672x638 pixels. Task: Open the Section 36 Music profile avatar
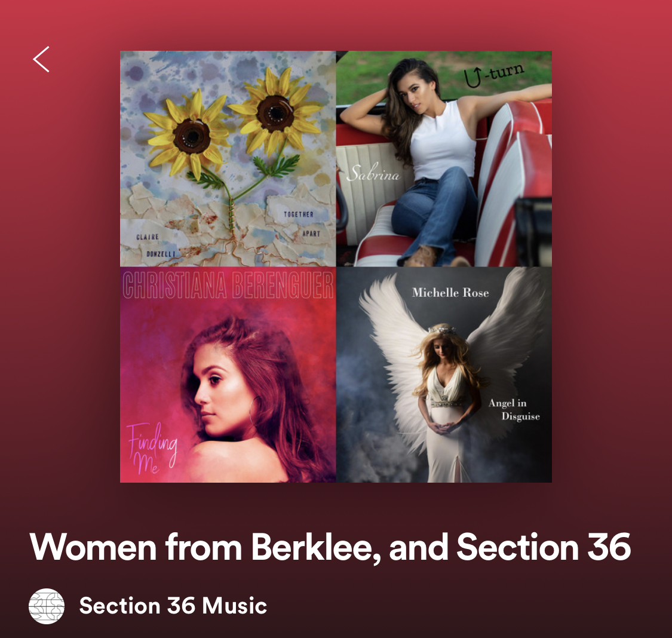point(46,606)
